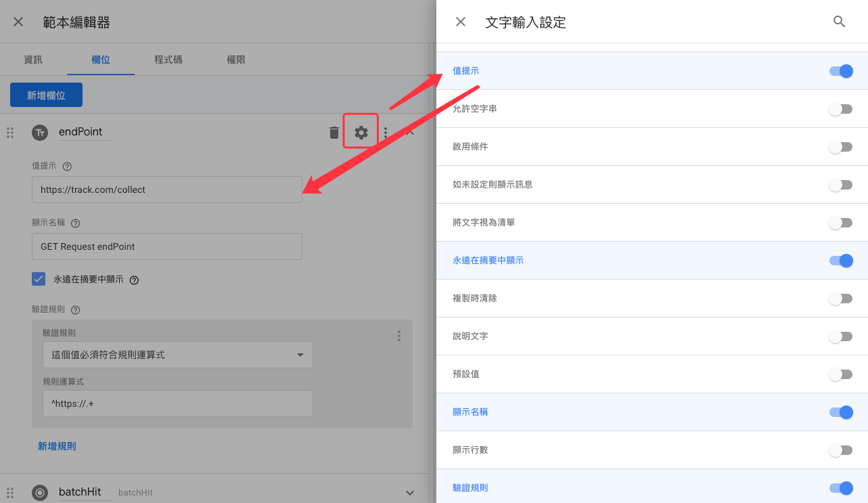Close the 文字輸入設定 panel

[x=461, y=22]
